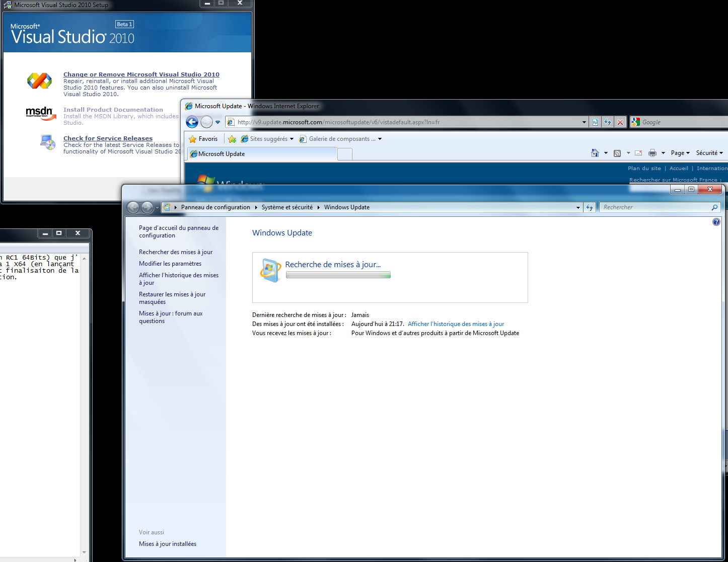Click Internet Explorer back arrow button
This screenshot has width=728, height=562.
(192, 122)
